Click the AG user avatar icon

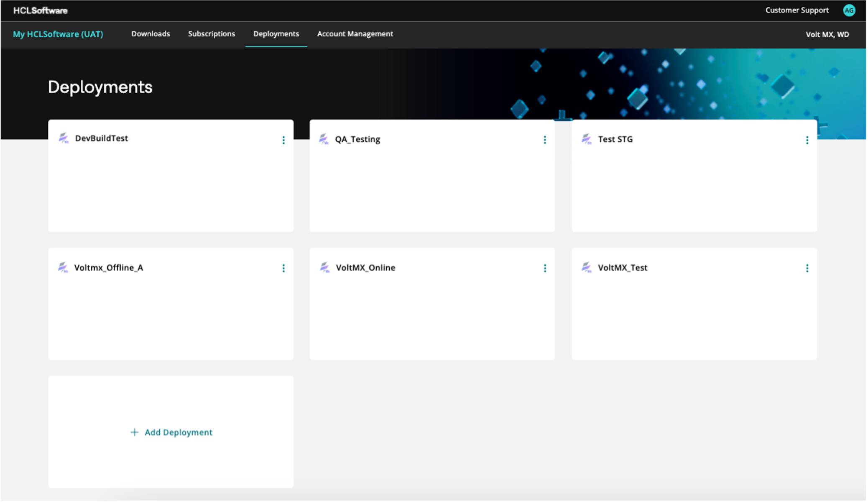[849, 10]
